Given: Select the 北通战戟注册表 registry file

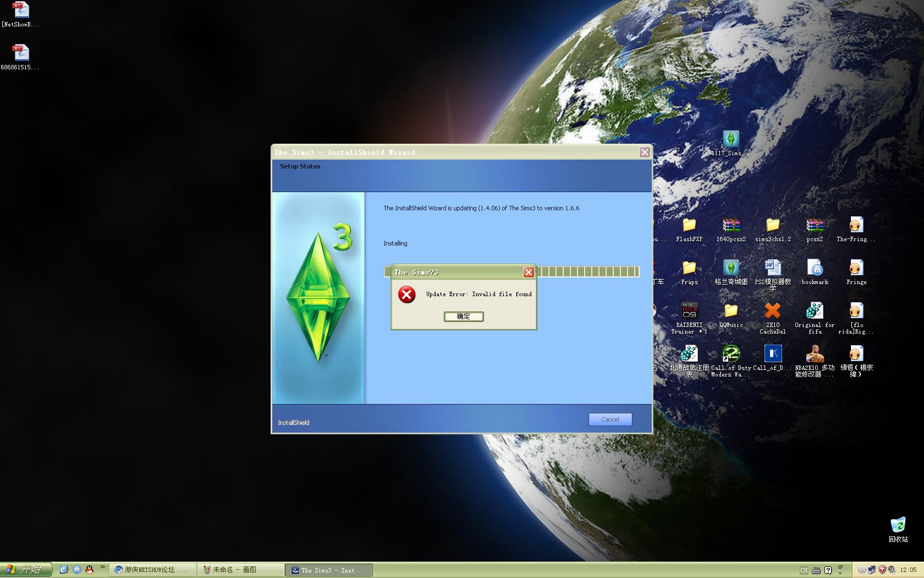Looking at the screenshot, I should [689, 361].
